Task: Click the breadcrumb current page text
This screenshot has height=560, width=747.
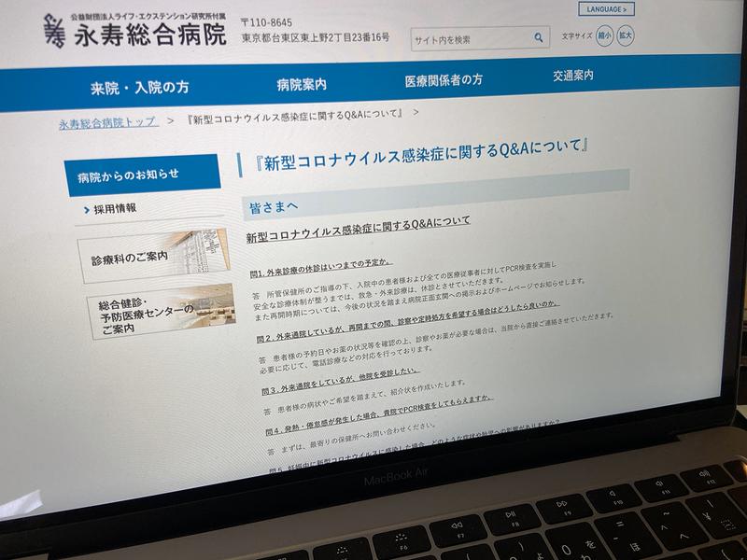Action: (295, 118)
